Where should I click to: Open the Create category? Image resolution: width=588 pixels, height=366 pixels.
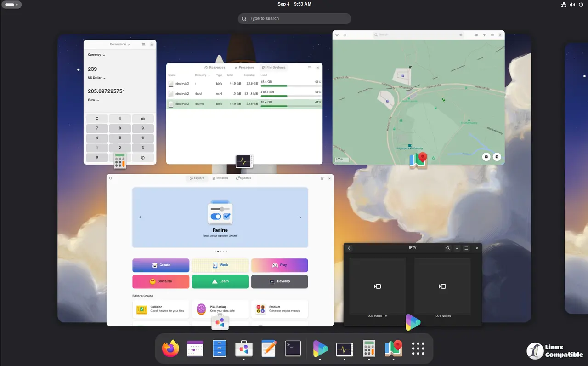click(161, 265)
